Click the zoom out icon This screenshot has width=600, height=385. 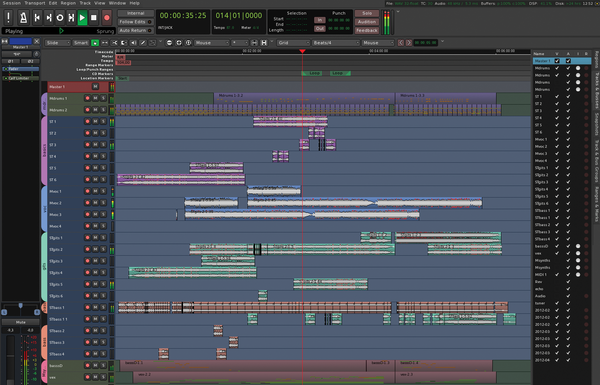click(169, 43)
